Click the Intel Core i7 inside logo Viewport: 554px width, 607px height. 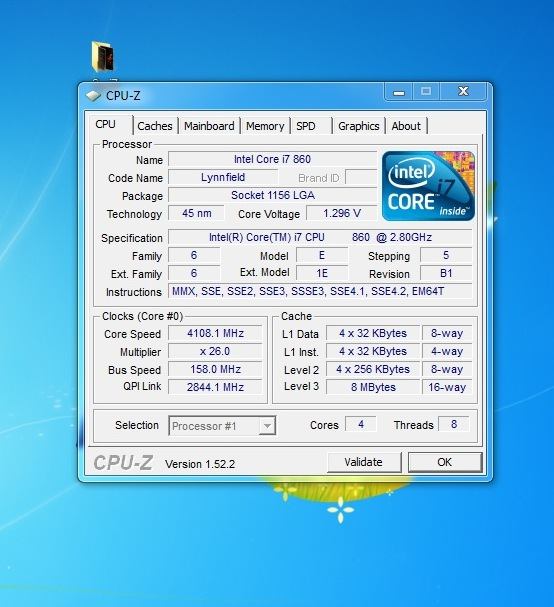pyautogui.click(x=428, y=186)
